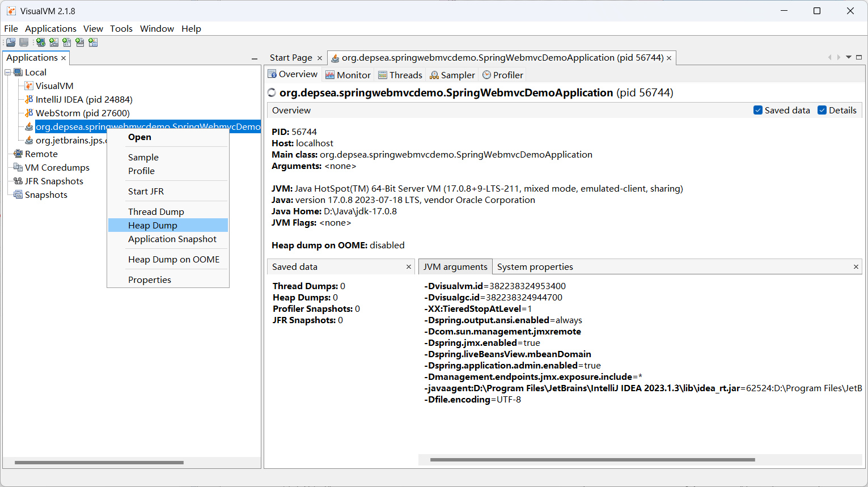Select IntelliJ IDEA (pid 24884) in tree

click(x=84, y=99)
